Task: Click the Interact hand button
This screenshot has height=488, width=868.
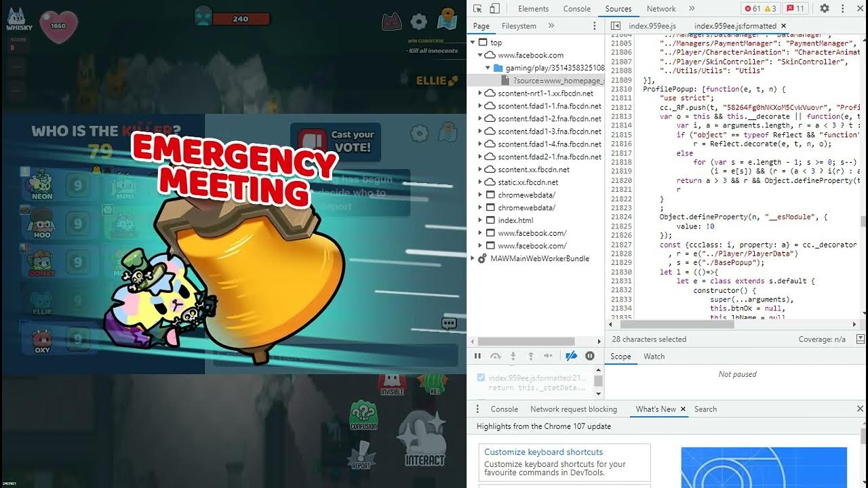Action: tap(424, 439)
